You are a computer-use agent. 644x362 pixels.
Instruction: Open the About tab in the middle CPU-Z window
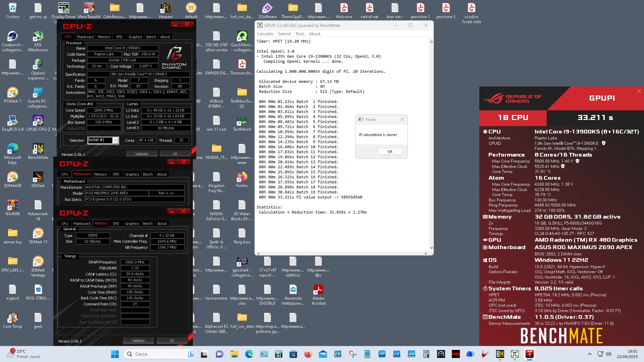tap(162, 174)
